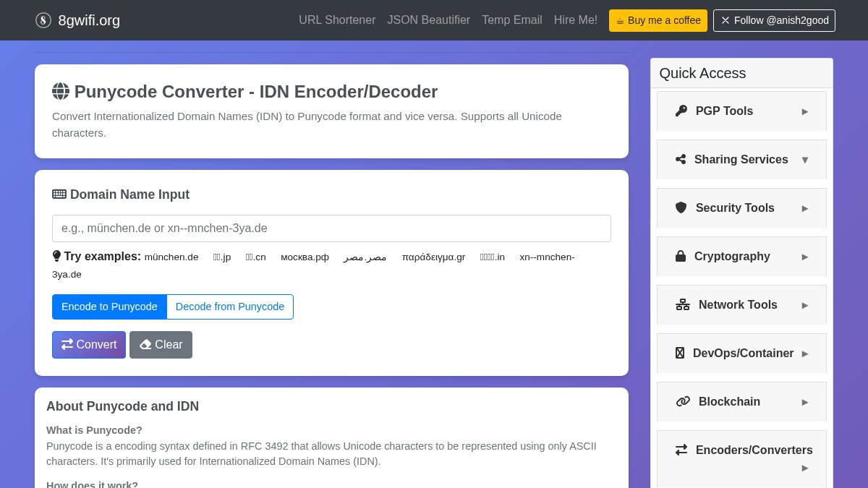Expand the Encoders/Converters arrow
Viewport: 868px width, 488px height.
click(x=805, y=468)
